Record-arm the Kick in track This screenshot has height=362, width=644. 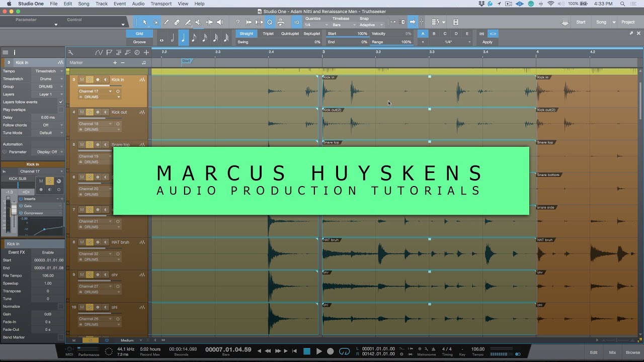[98, 79]
